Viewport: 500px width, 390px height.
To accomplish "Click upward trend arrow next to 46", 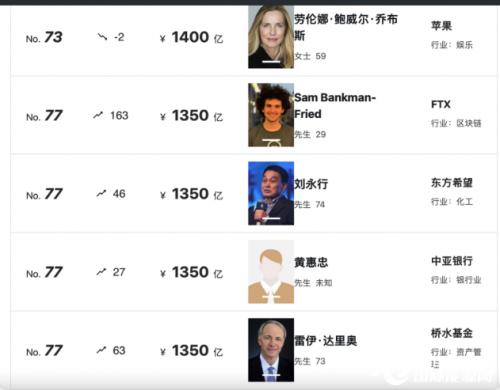I will click(x=101, y=193).
